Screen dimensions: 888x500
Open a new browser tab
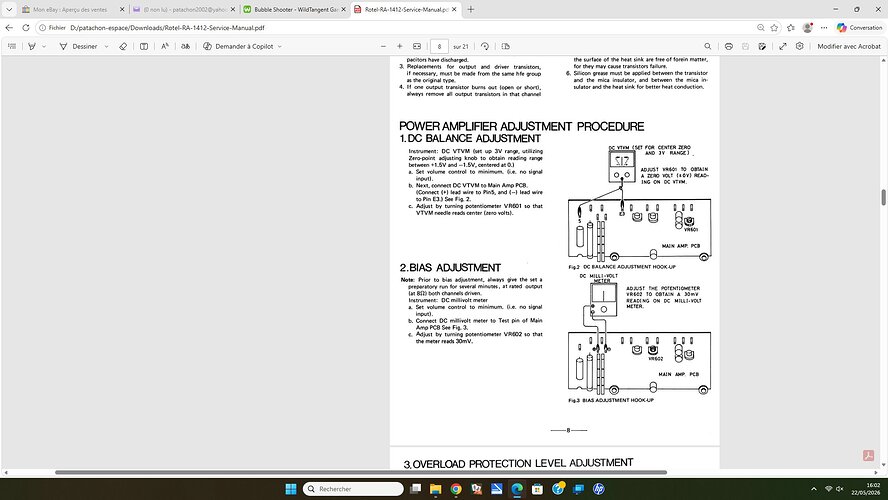tap(471, 10)
